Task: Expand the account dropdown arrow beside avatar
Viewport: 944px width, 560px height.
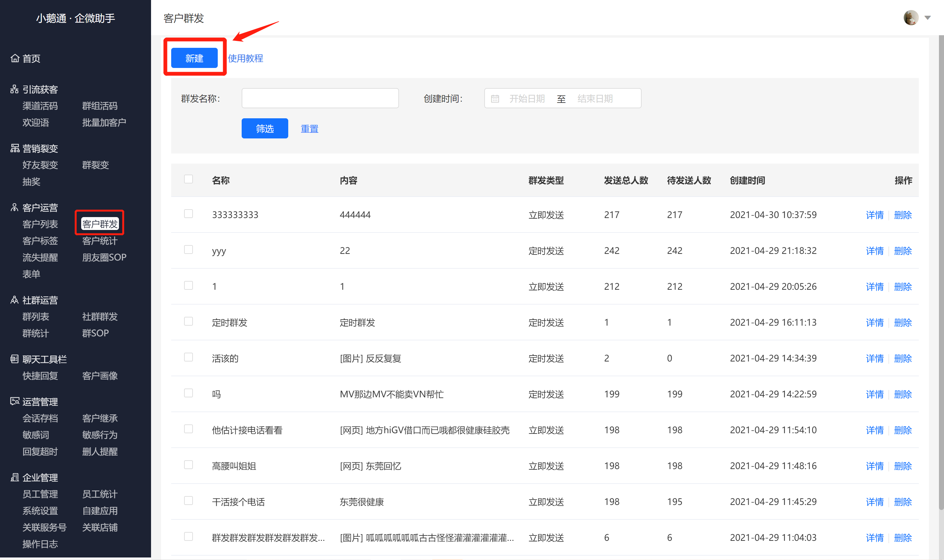Action: pos(927,18)
